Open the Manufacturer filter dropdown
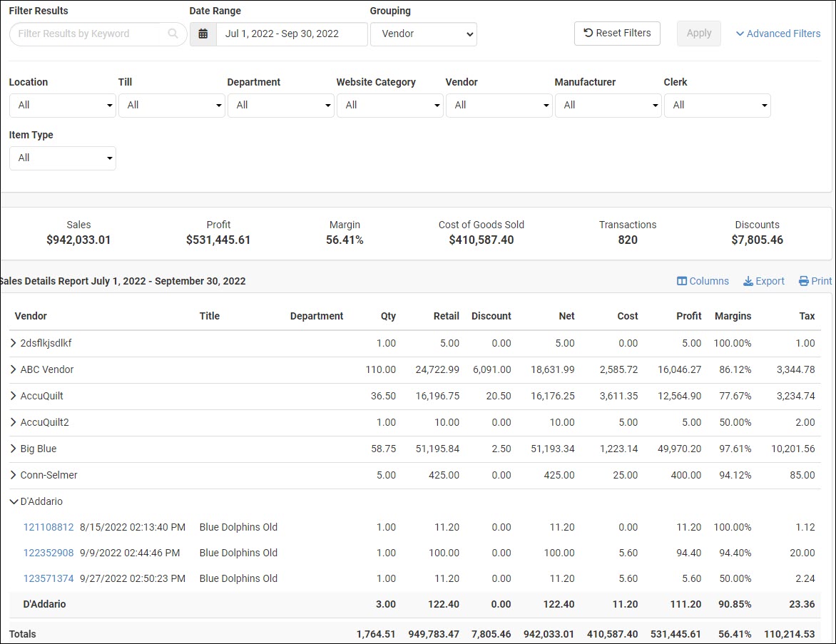The height and width of the screenshot is (644, 836). [x=608, y=105]
